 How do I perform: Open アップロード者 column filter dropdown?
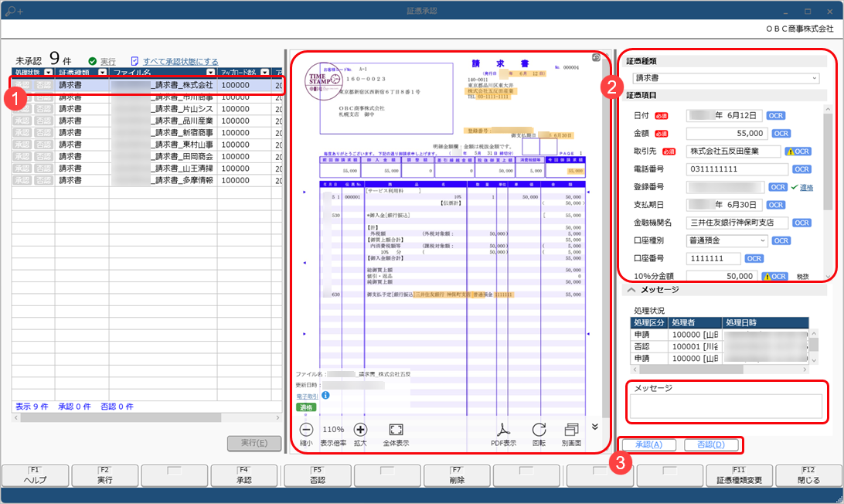(265, 72)
